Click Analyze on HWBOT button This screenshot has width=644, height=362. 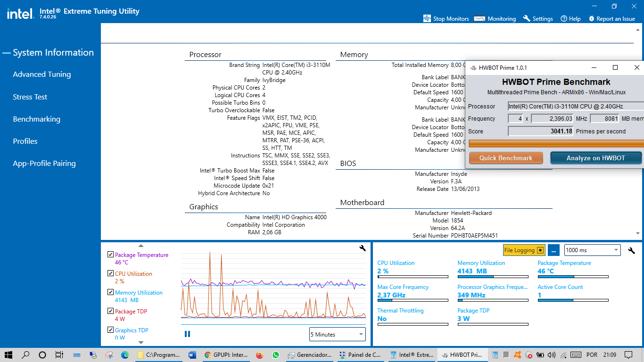[x=596, y=158]
